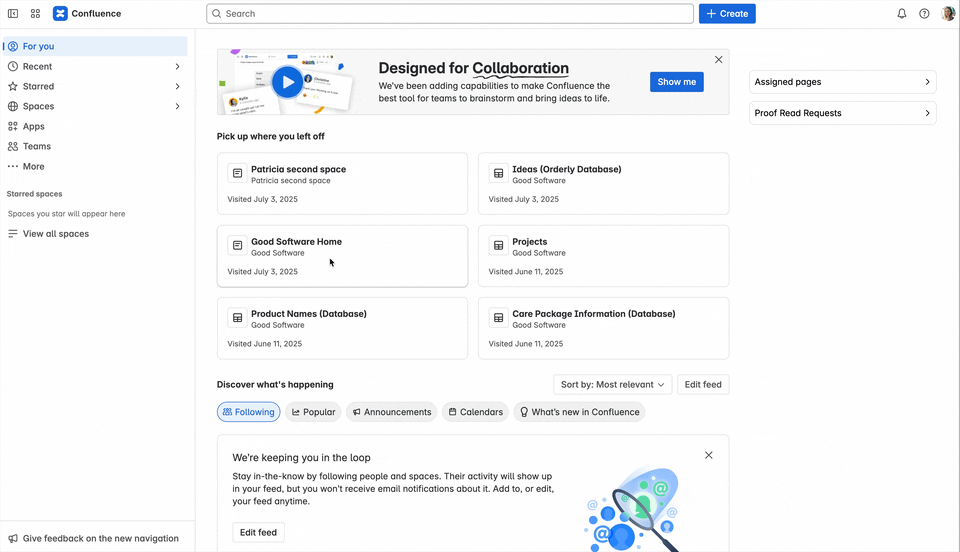Dismiss the Designed for Collaboration banner
The width and height of the screenshot is (960, 552).
(719, 59)
